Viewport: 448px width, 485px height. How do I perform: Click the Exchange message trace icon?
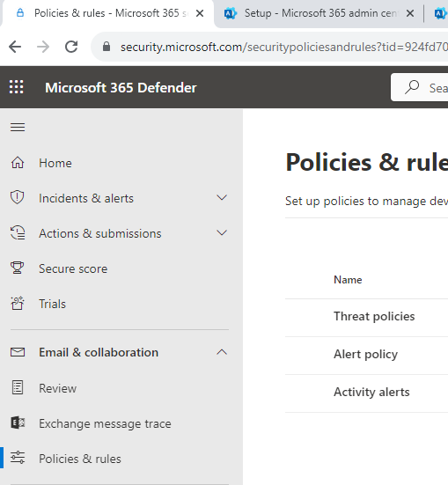pyautogui.click(x=18, y=423)
